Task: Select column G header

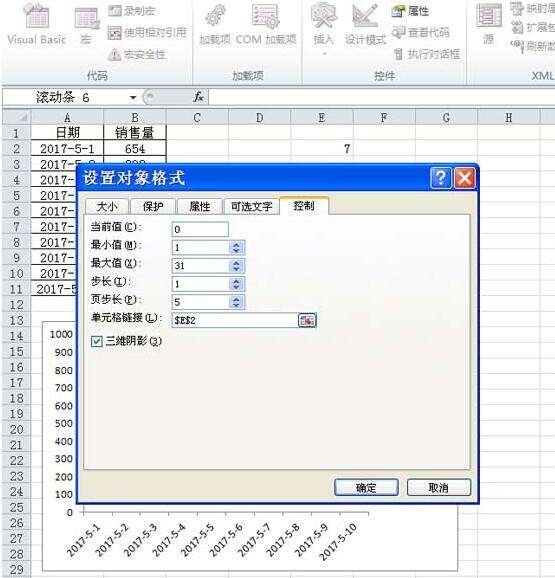Action: coord(446,118)
